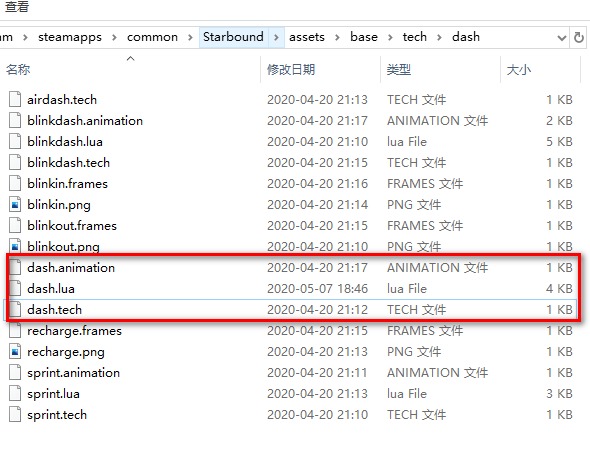Expand the chevron after tech in path

pos(439,37)
